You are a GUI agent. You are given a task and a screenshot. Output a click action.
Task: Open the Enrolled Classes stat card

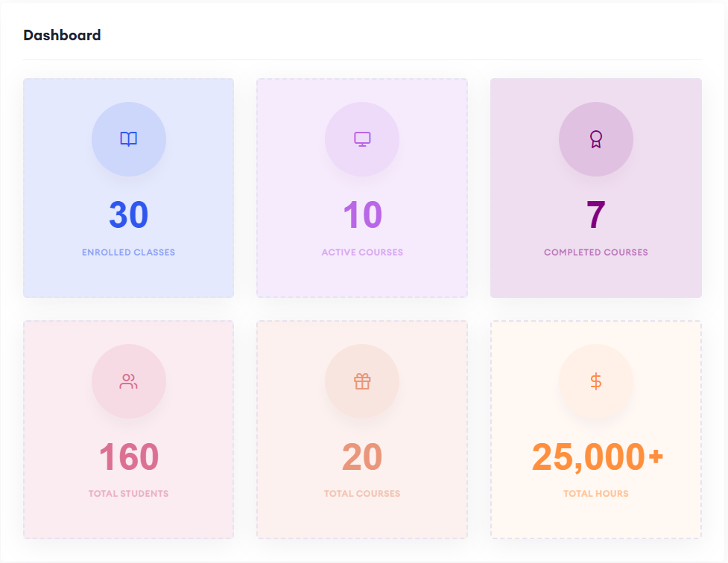(129, 187)
